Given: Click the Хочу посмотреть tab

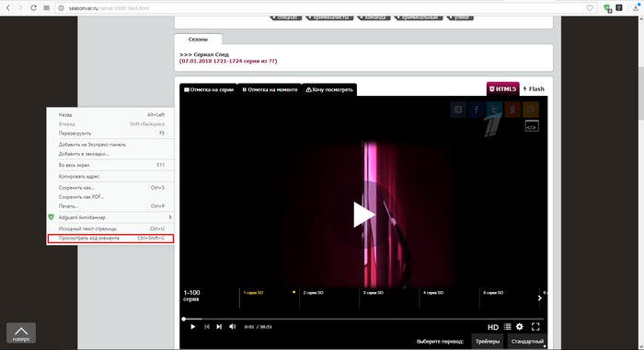Looking at the screenshot, I should (x=329, y=89).
